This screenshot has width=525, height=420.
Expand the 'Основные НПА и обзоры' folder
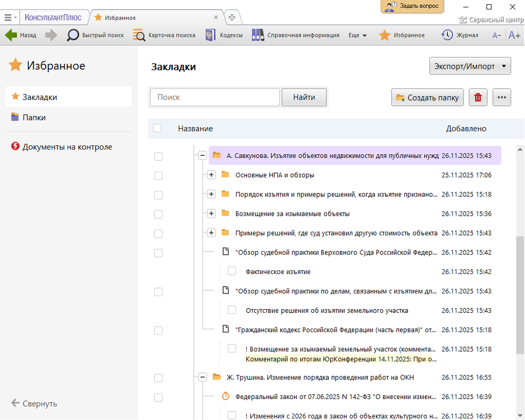pos(211,175)
